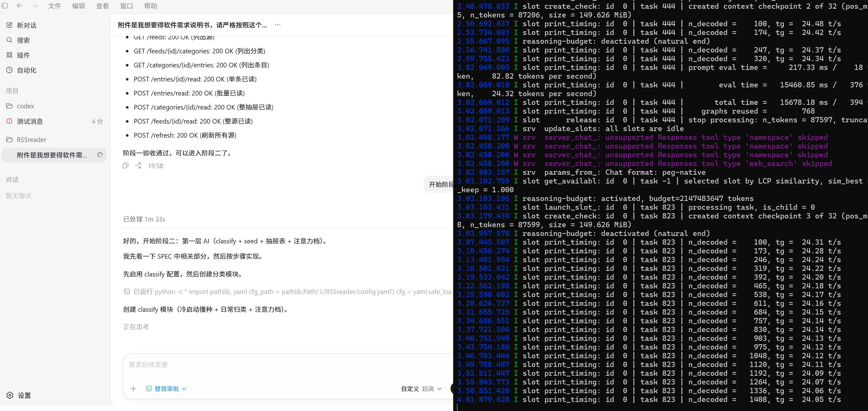Click terminal warning mentioning 'web_search' skipped
This screenshot has width=868, height=411.
point(644,164)
